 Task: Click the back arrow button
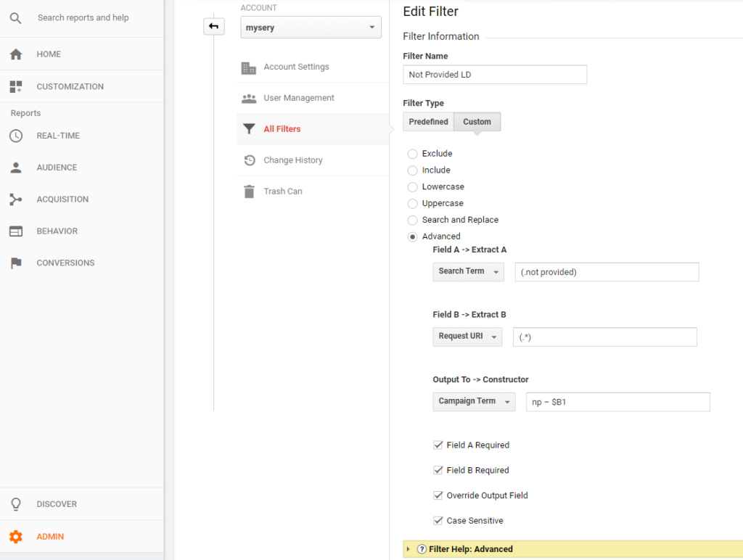click(213, 27)
